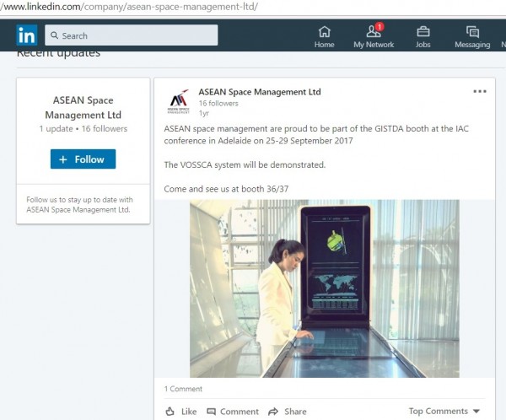Click the 16 followers text in post header
The image size is (506, 420).
[x=218, y=103]
